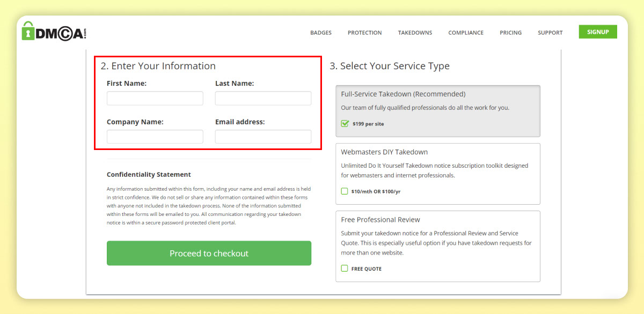Click the Confidentiality Statement heading

click(x=149, y=175)
